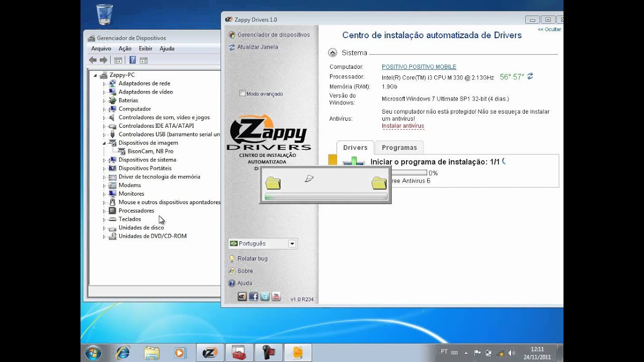Click the red toolbox taskbar icon
The image size is (644, 362).
(239, 352)
